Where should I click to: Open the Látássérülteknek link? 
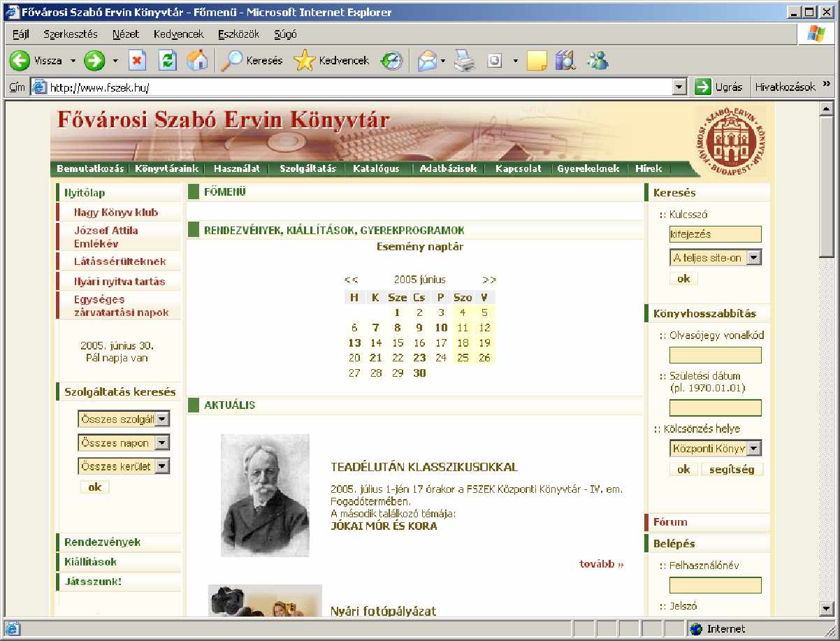(x=120, y=261)
